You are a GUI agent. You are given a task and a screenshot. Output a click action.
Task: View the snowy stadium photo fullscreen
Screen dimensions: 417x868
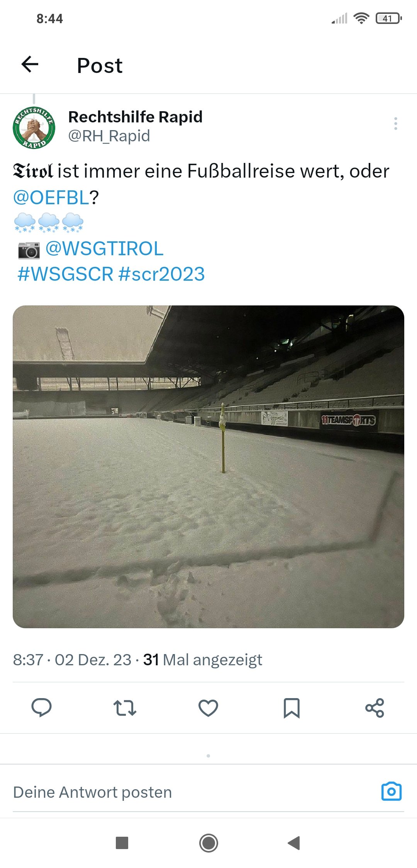coord(208,466)
